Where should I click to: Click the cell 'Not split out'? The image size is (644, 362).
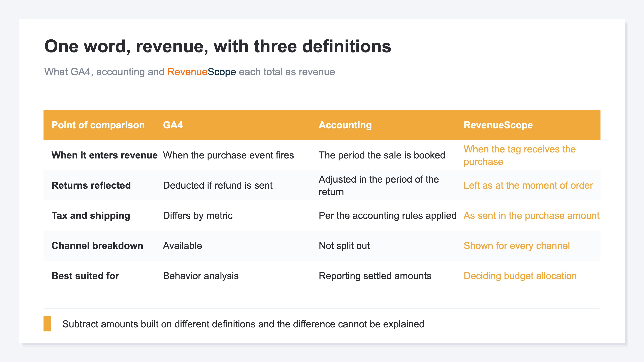tap(344, 246)
